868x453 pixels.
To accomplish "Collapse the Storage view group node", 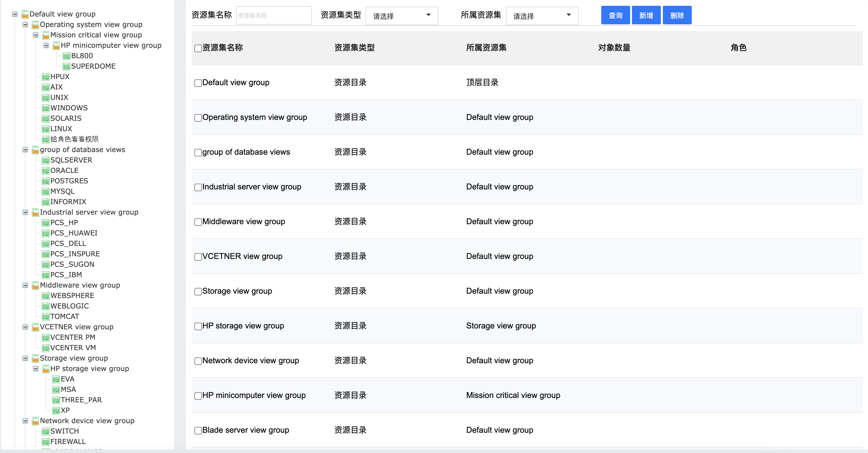I will pos(25,358).
